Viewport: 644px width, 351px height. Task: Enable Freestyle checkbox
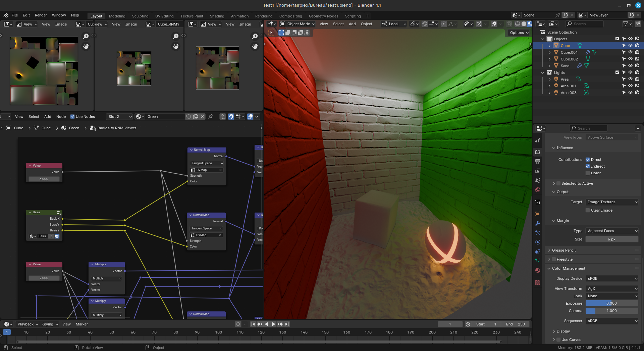(x=554, y=259)
